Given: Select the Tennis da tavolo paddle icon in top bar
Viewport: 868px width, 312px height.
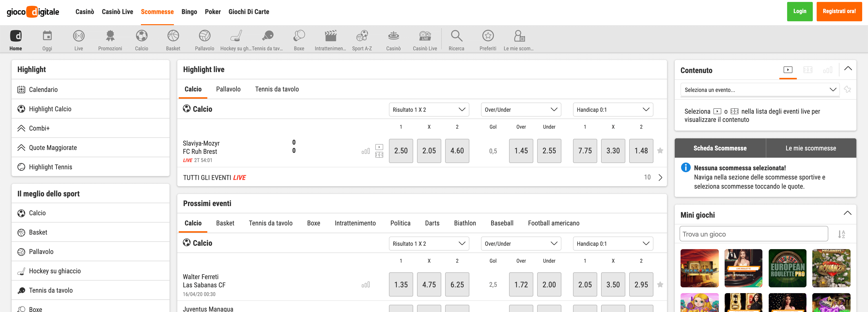Looking at the screenshot, I should [268, 36].
